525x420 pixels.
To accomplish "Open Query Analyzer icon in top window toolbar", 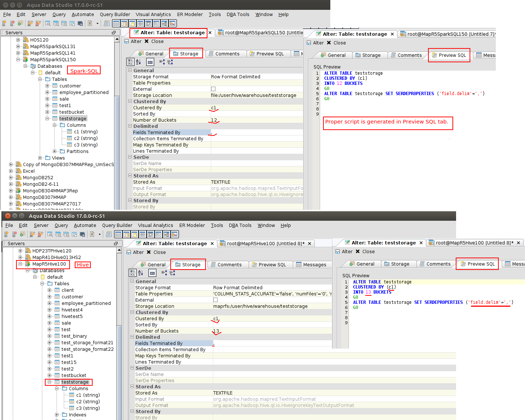I will [x=48, y=23].
